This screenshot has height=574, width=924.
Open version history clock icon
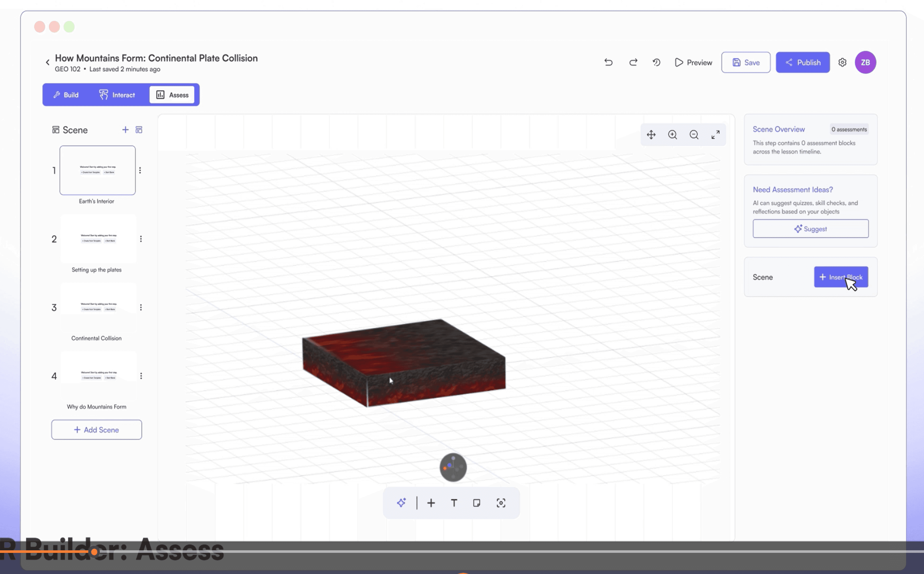click(656, 62)
